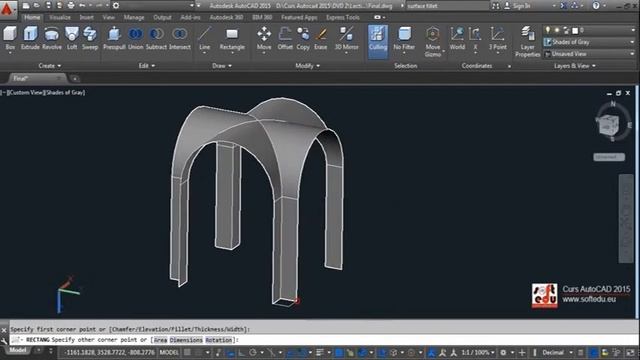The image size is (640, 360).
Task: Activate the Presspull tool
Action: point(114,38)
